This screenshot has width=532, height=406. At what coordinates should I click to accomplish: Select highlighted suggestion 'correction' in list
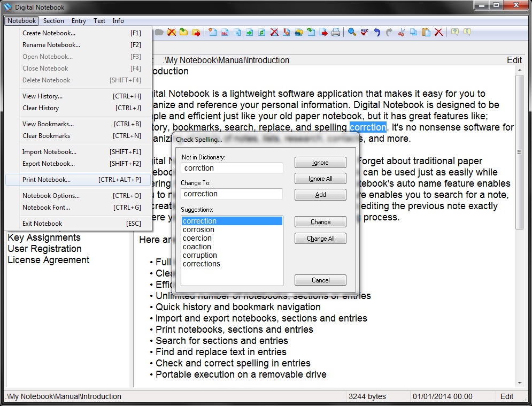point(232,221)
